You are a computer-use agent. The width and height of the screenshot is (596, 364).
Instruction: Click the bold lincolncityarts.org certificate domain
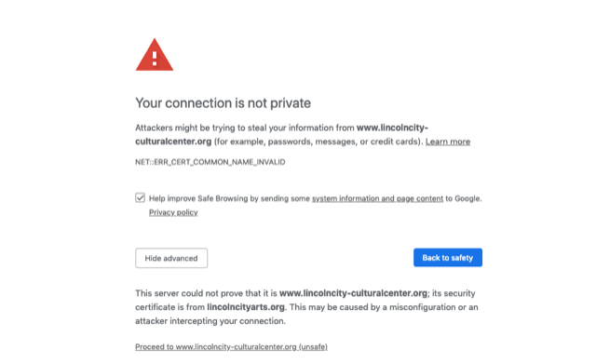[246, 307]
